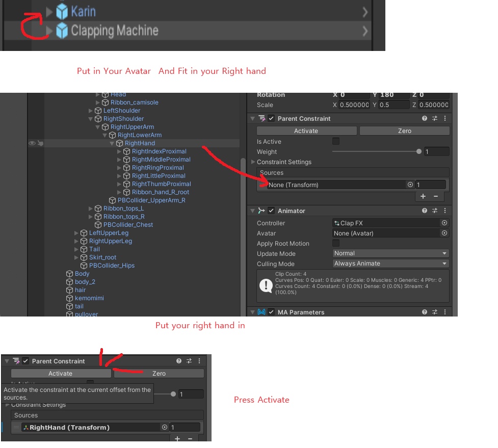Edit the Scale X field
This screenshot has width=498, height=448.
[354, 105]
